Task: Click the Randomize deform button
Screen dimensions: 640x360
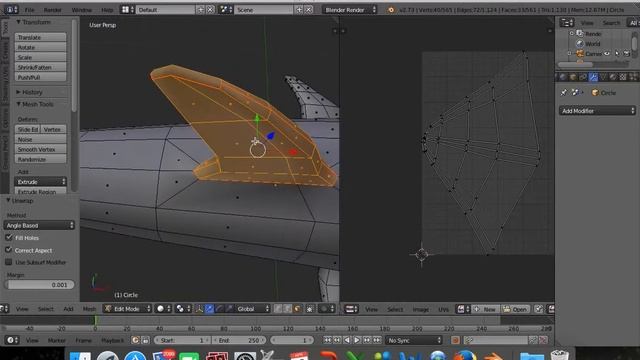Action: pos(40,160)
